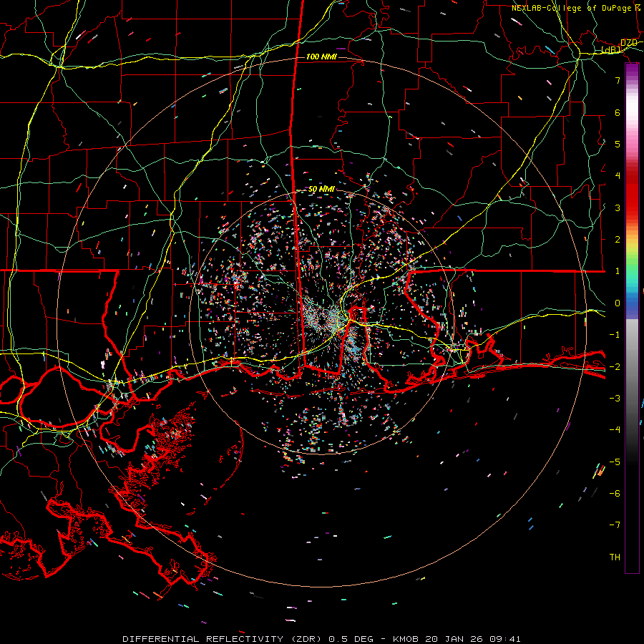Click the '1' value on color scale
644x644 pixels.
[x=618, y=271]
